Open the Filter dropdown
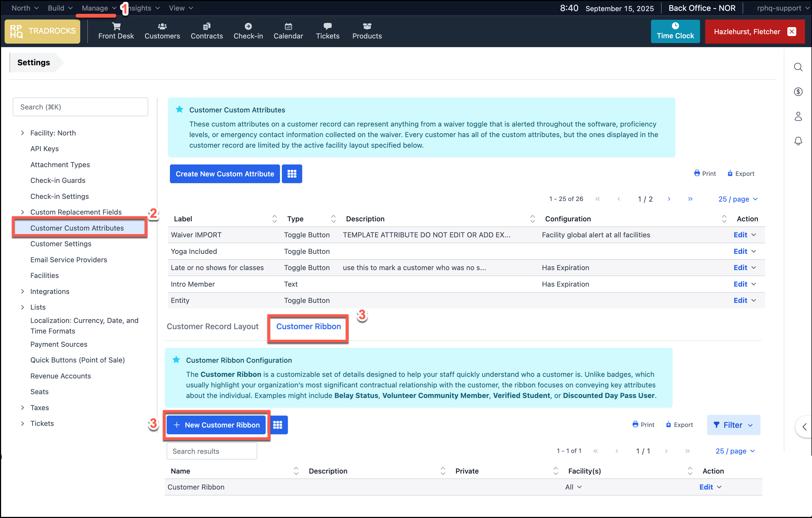Image resolution: width=812 pixels, height=518 pixels. coord(733,425)
